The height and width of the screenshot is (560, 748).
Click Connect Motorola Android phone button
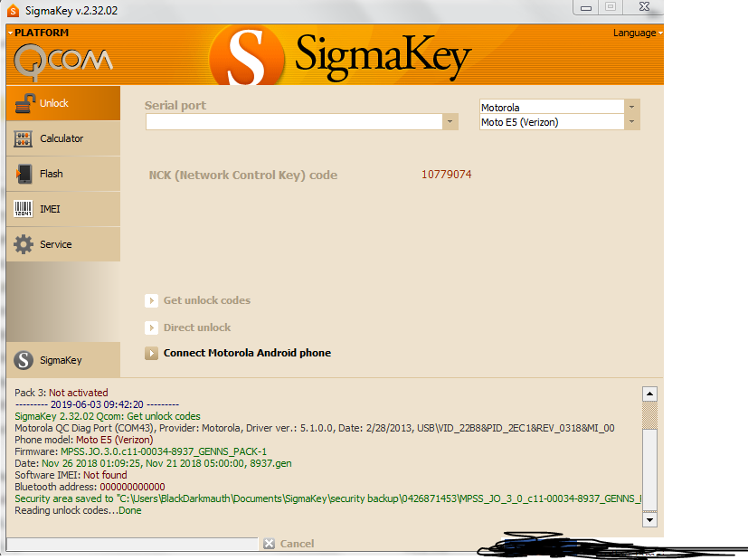[238, 353]
